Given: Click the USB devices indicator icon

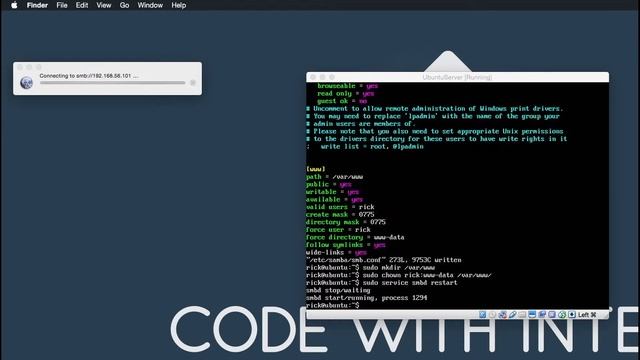Looking at the screenshot, I should [512, 315].
